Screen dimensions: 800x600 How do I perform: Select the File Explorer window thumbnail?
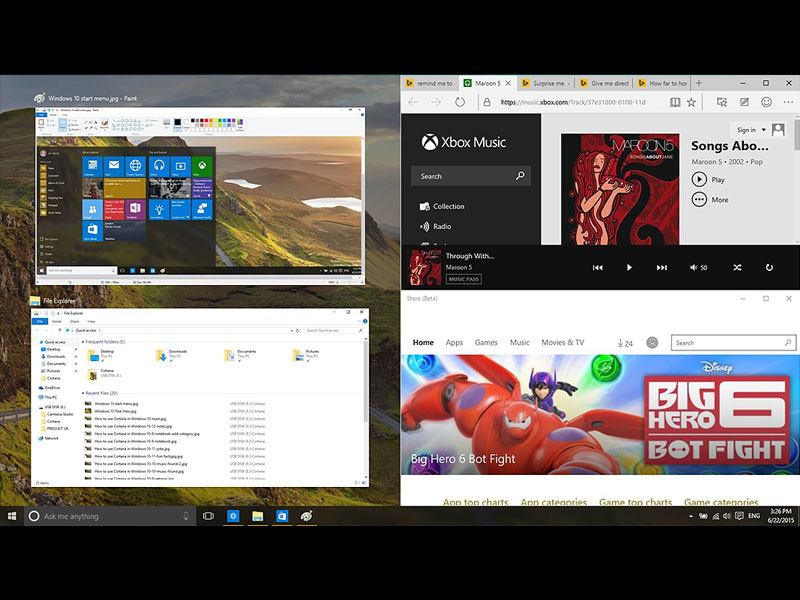(200, 397)
